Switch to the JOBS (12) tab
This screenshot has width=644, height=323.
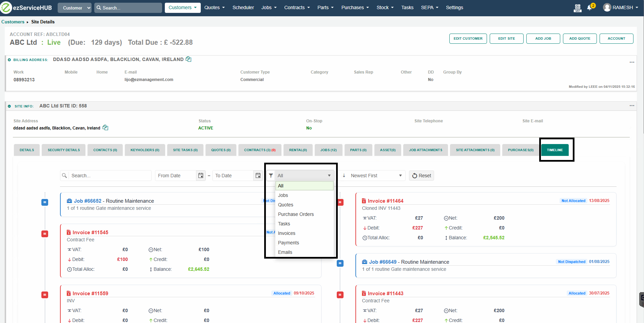point(328,150)
